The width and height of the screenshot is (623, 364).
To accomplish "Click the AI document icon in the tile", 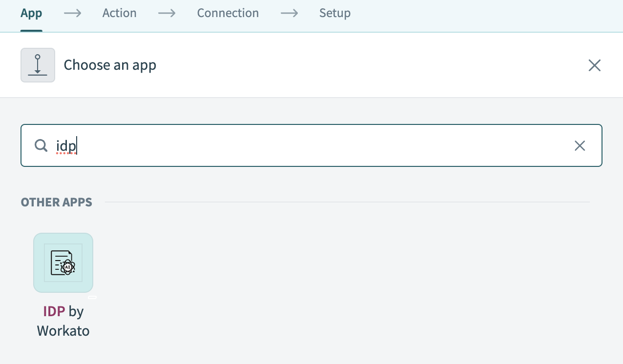I will click(63, 263).
